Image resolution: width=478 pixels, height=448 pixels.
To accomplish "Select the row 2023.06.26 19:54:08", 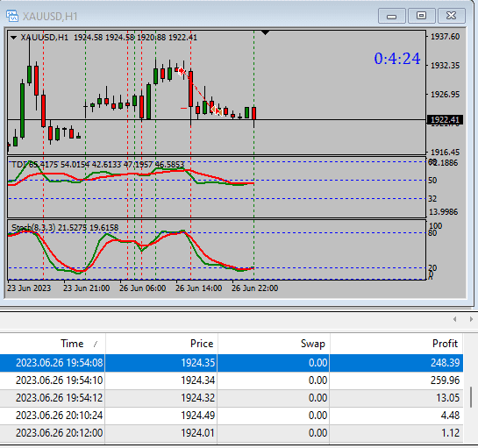I will [x=232, y=363].
